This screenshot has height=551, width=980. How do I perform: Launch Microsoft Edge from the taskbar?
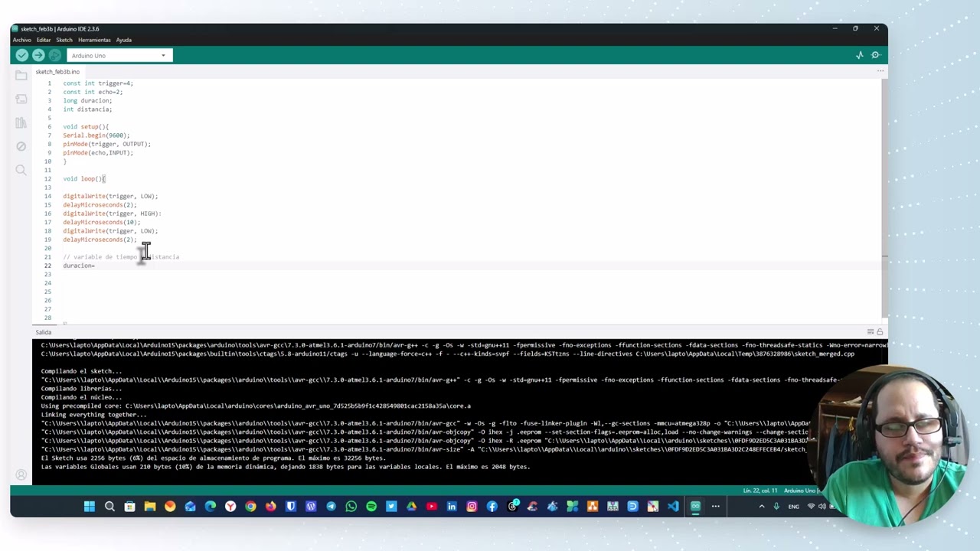(211, 506)
